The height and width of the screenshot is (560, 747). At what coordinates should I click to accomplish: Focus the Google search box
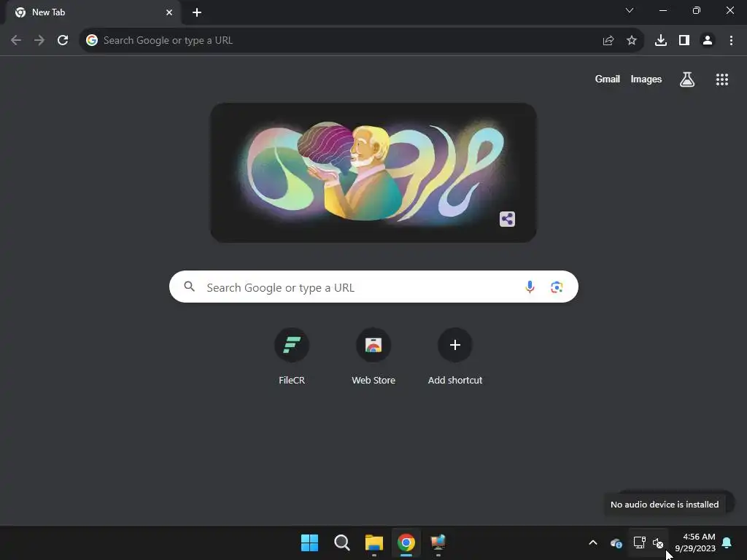click(x=373, y=287)
